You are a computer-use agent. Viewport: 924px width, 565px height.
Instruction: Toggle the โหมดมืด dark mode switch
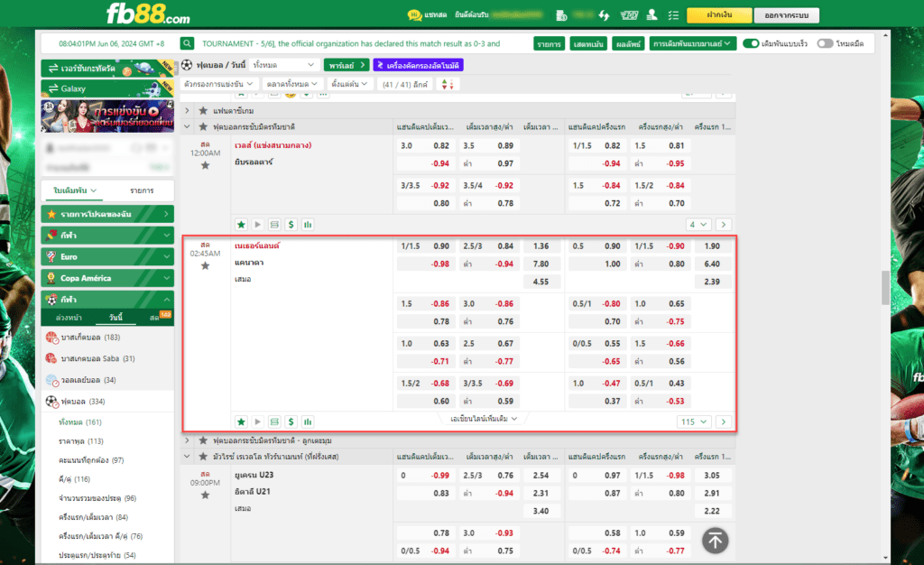pyautogui.click(x=825, y=43)
